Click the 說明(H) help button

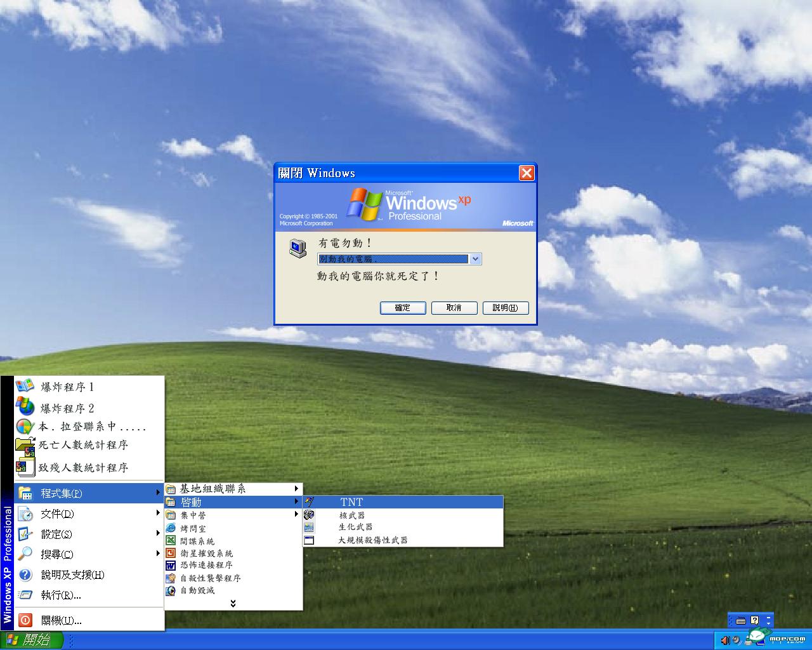tap(506, 308)
